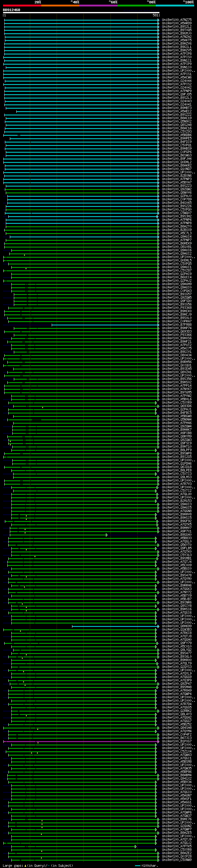Image resolution: width=197 pixels, height=868 pixels.
Task: Select the UniRef100_Q0IP28 label
Action: pos(177,856)
